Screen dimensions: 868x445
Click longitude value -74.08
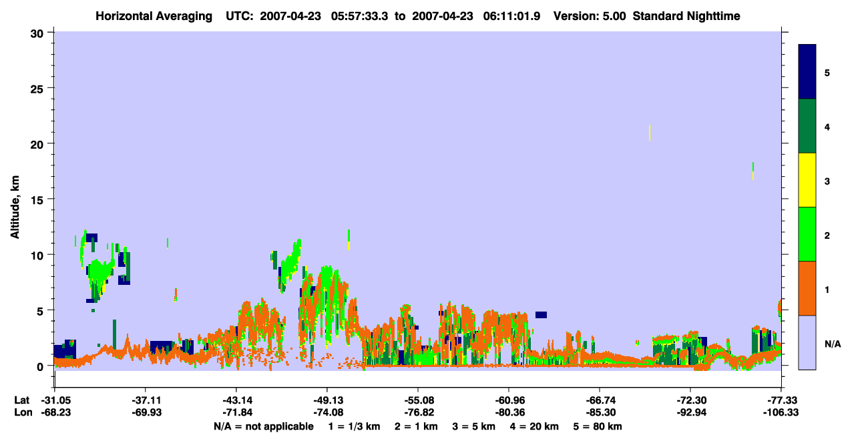(x=327, y=413)
